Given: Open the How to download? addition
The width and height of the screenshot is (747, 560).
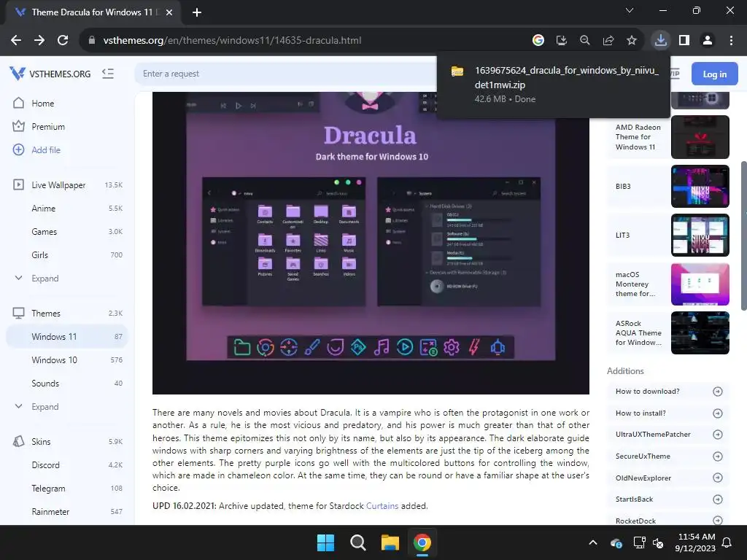Looking at the screenshot, I should point(668,392).
